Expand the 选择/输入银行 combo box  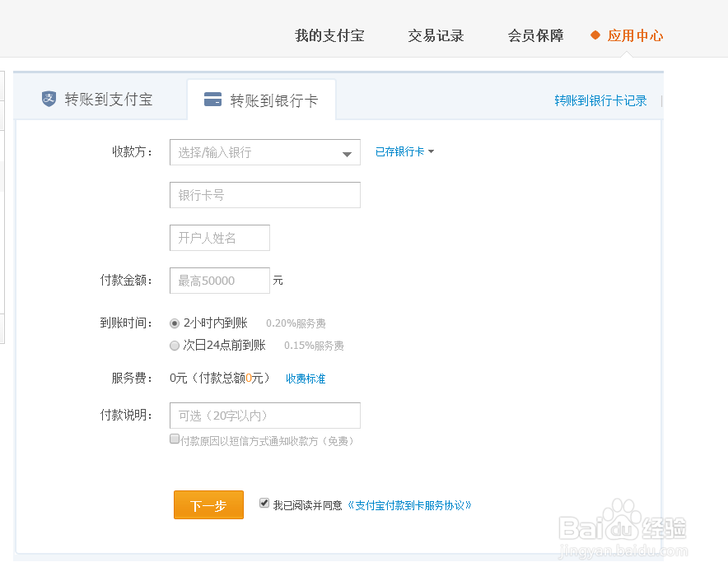click(265, 152)
